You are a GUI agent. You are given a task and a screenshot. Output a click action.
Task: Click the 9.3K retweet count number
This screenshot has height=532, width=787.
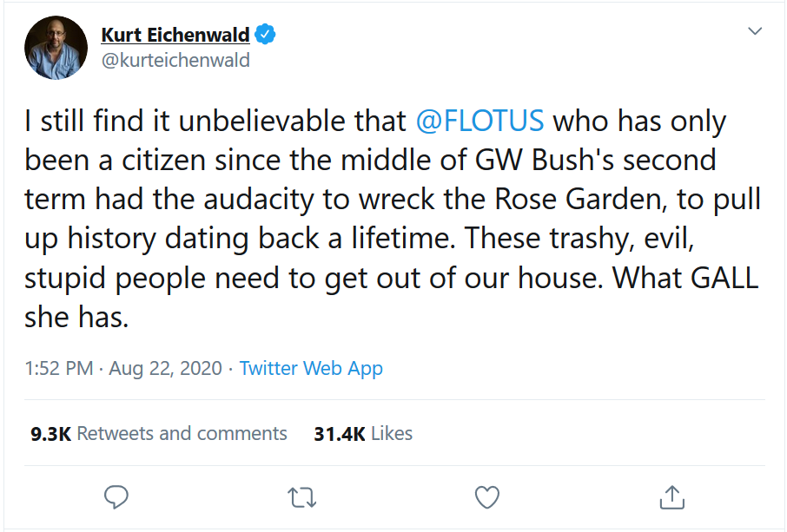coord(50,434)
